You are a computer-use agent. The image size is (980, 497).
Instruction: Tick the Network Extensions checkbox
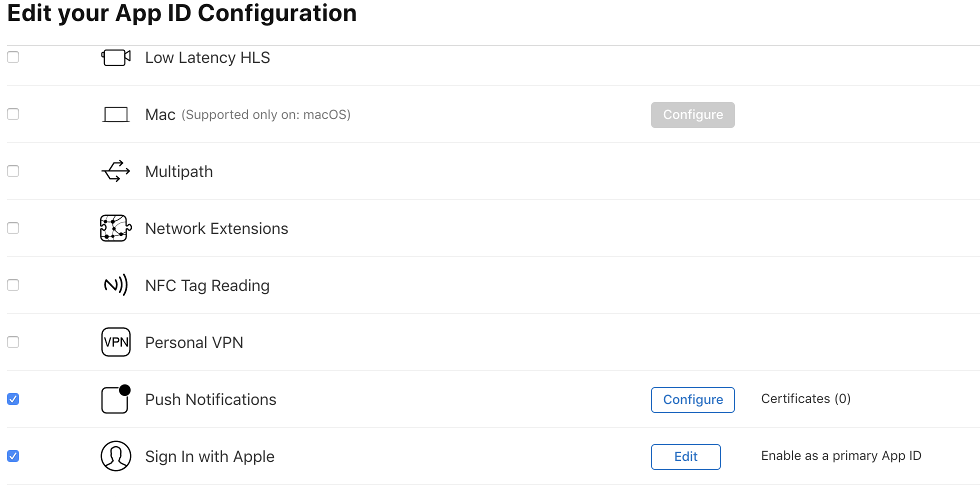click(13, 228)
